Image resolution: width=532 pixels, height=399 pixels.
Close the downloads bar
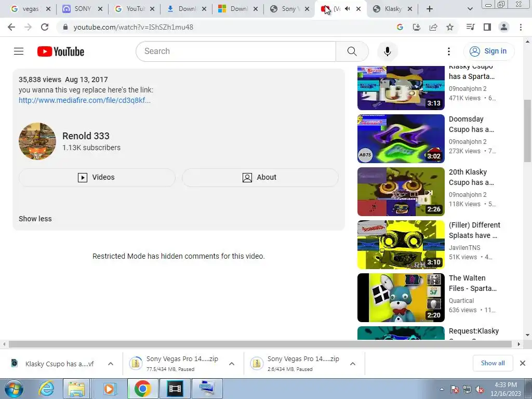click(523, 363)
